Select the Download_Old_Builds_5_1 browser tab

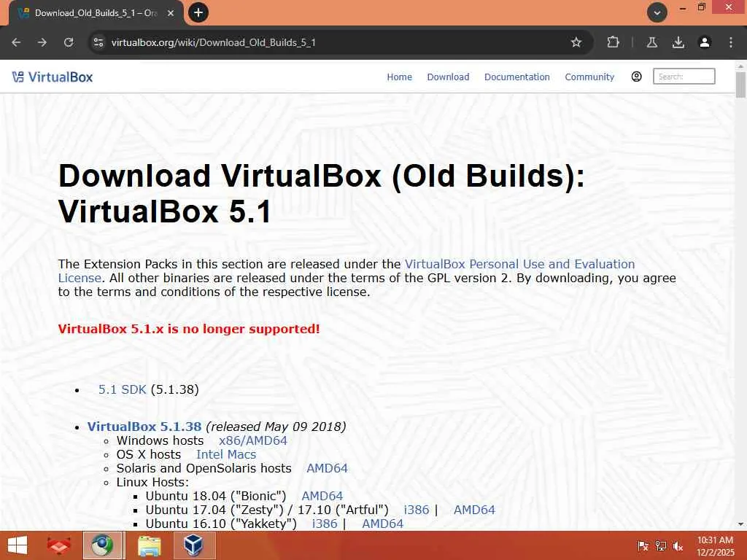point(96,13)
